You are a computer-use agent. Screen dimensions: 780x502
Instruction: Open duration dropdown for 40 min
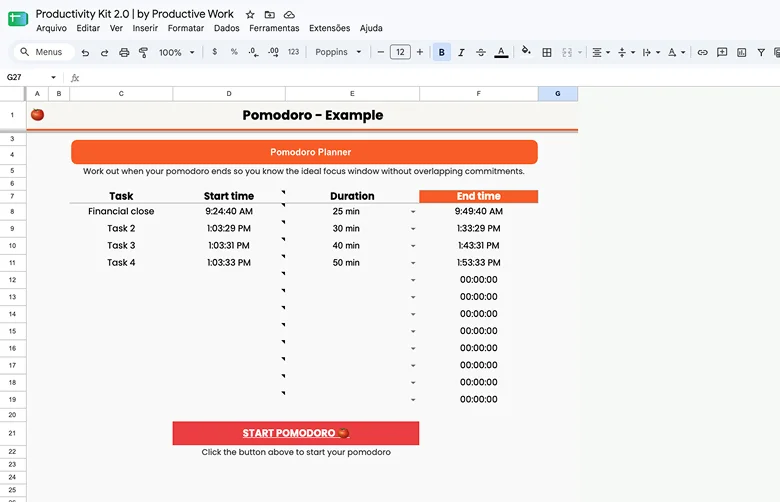tap(413, 246)
